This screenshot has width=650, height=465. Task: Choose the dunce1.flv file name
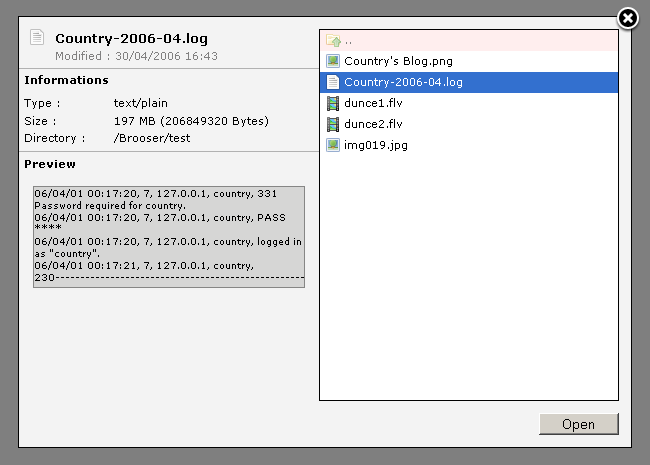[373, 103]
